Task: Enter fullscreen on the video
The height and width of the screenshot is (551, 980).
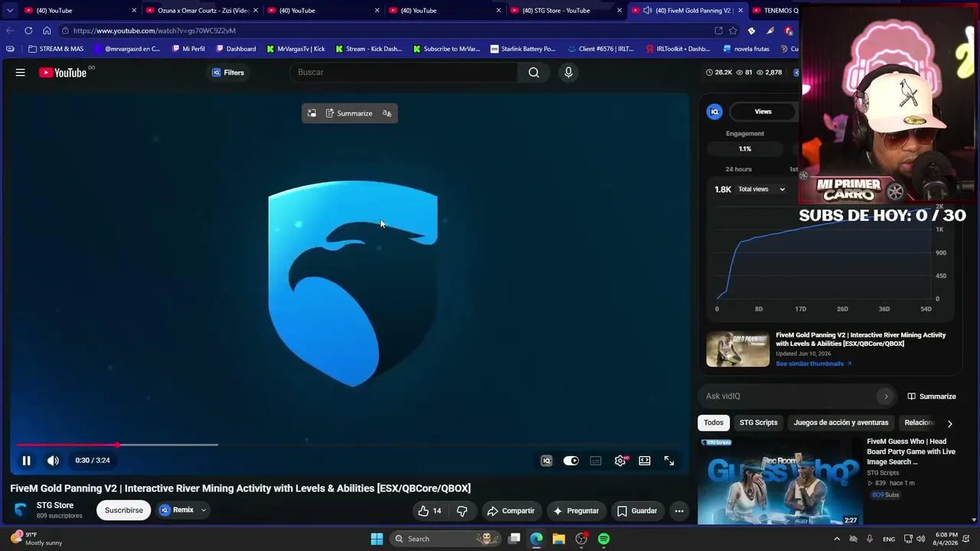Action: 669,461
